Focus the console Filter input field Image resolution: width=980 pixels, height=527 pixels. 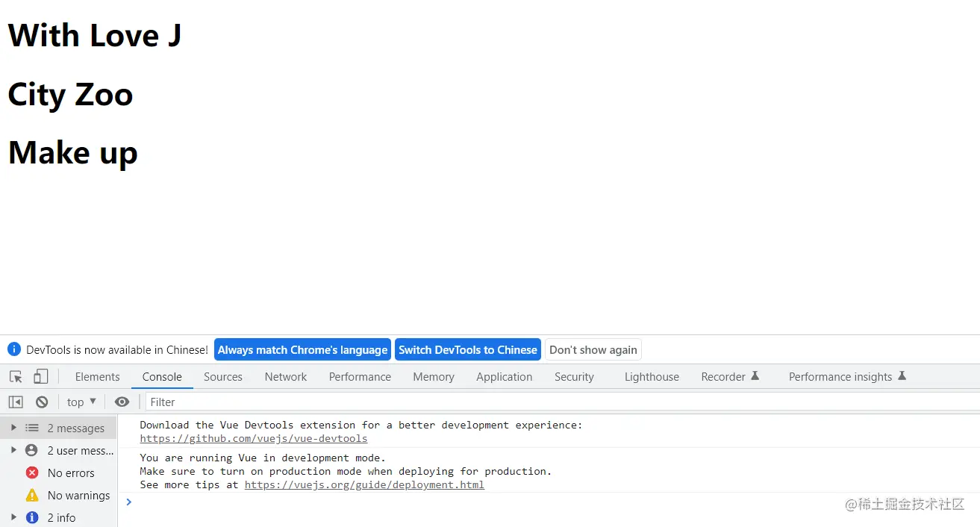coord(563,402)
